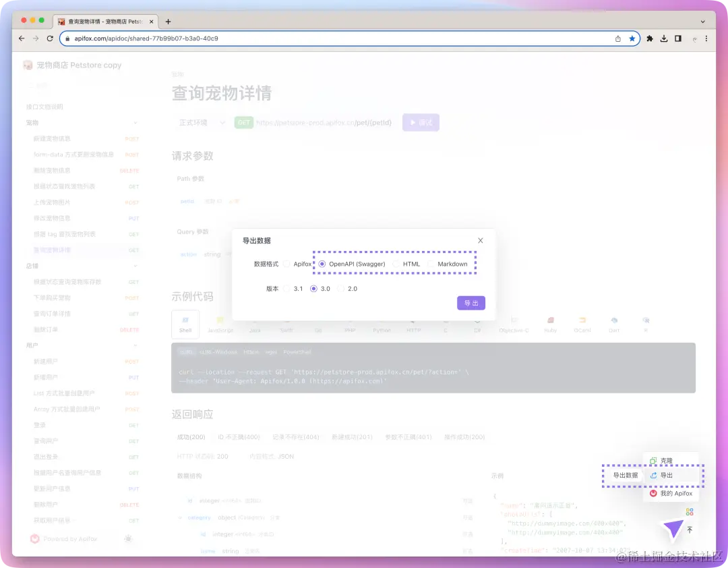The width and height of the screenshot is (728, 568).
Task: Go back with the browser back arrow
Action: pos(22,38)
